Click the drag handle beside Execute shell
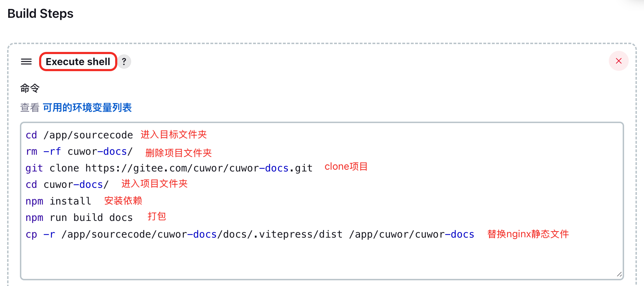 [26, 62]
